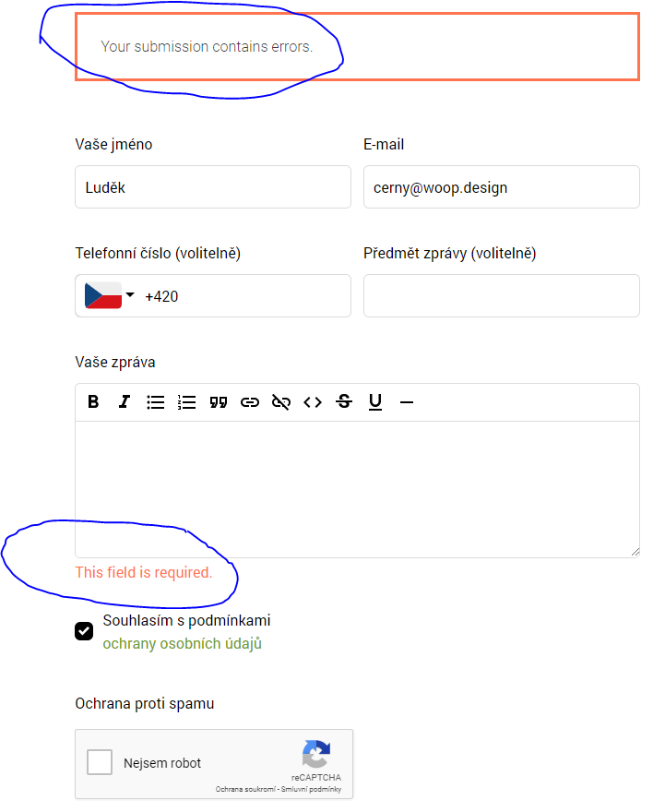
Task: Toggle italic formatting in message editor
Action: click(x=124, y=402)
